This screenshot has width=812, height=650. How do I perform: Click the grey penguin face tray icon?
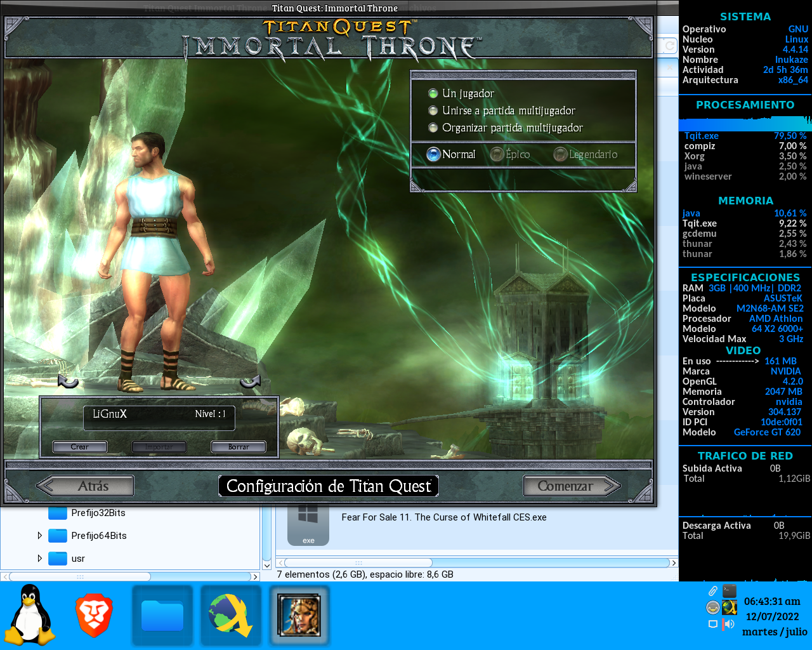tap(713, 607)
